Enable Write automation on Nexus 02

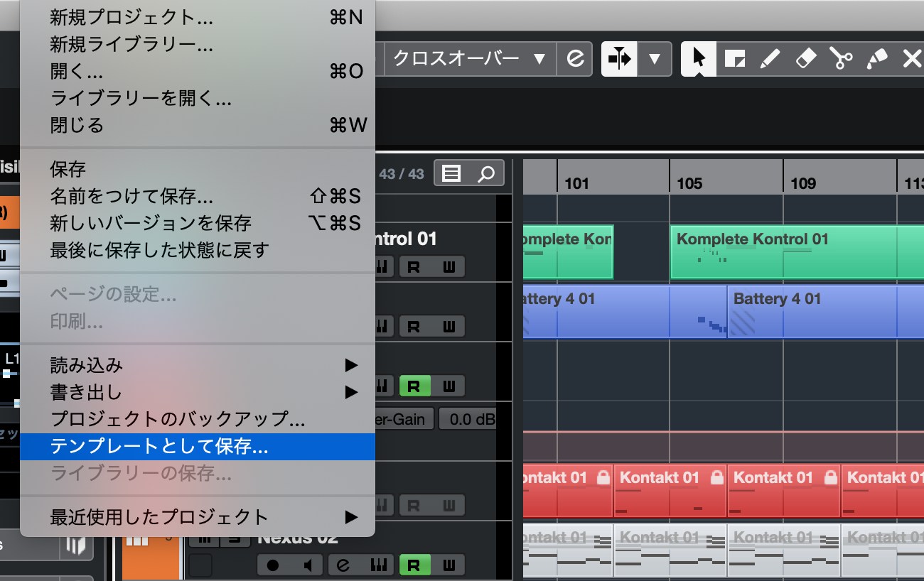click(449, 565)
